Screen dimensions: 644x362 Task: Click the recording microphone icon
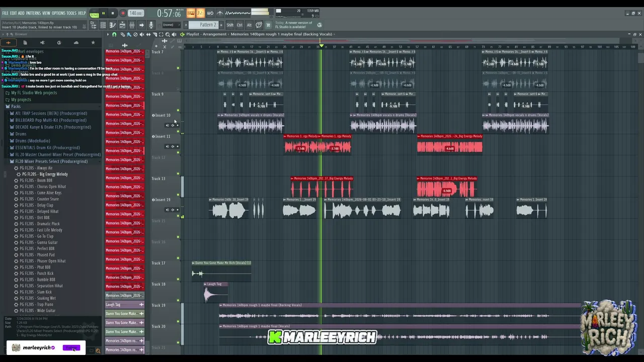pyautogui.click(x=151, y=25)
